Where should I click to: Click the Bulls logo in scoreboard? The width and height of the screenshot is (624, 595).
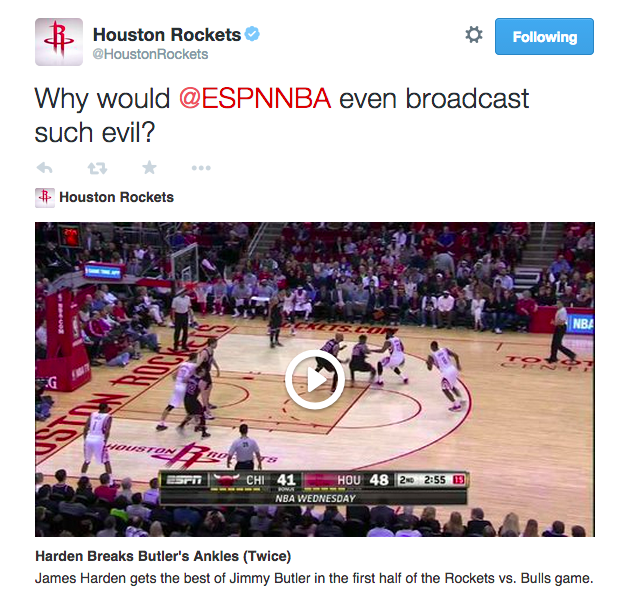pos(226,480)
